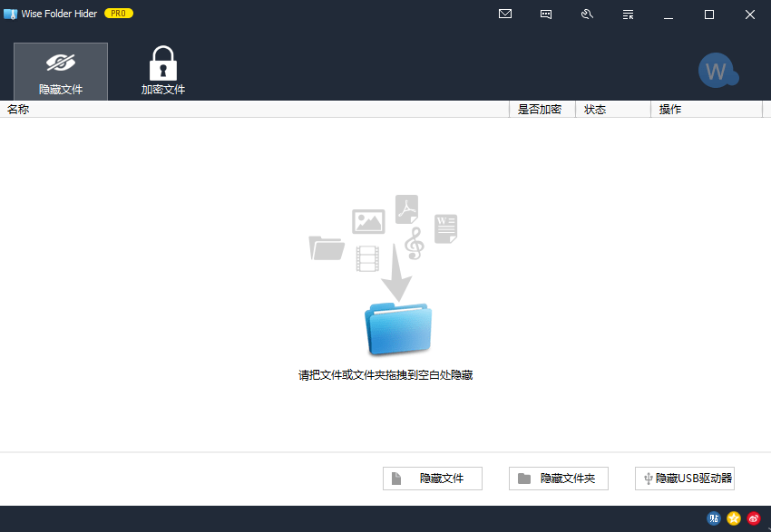
Task: Click the padlock icon on 加密文件 tab
Action: pos(163,62)
